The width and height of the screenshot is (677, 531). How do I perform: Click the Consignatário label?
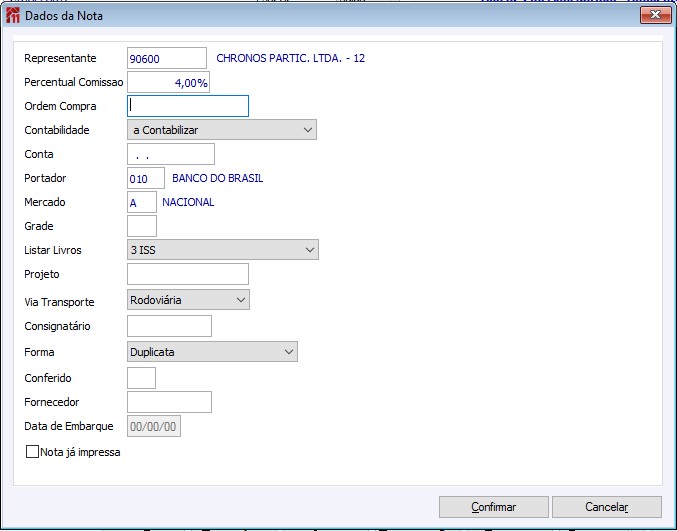(57, 326)
